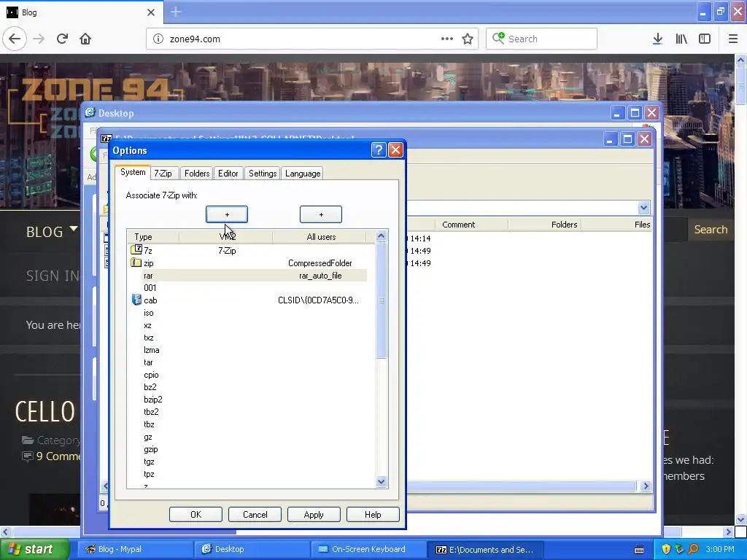The image size is (747, 560).
Task: Click the website Search button
Action: click(711, 230)
